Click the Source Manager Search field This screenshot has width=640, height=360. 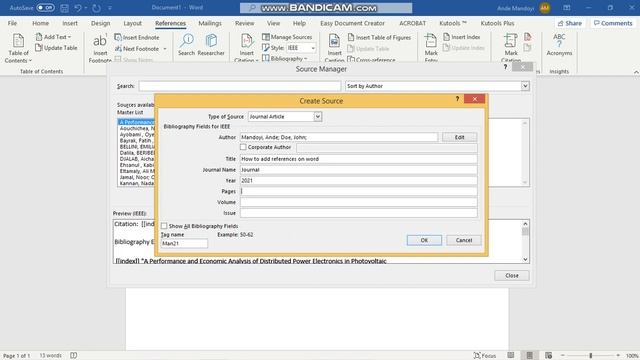pyautogui.click(x=240, y=86)
